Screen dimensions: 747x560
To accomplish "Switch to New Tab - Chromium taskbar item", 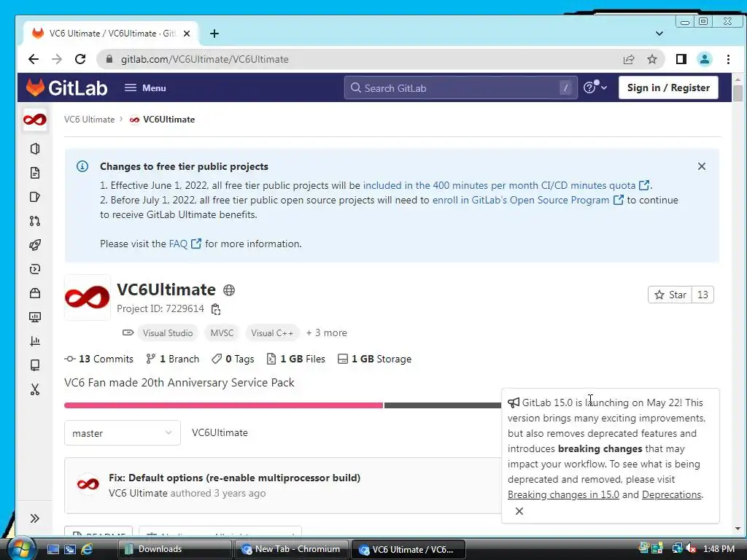I will 292,549.
